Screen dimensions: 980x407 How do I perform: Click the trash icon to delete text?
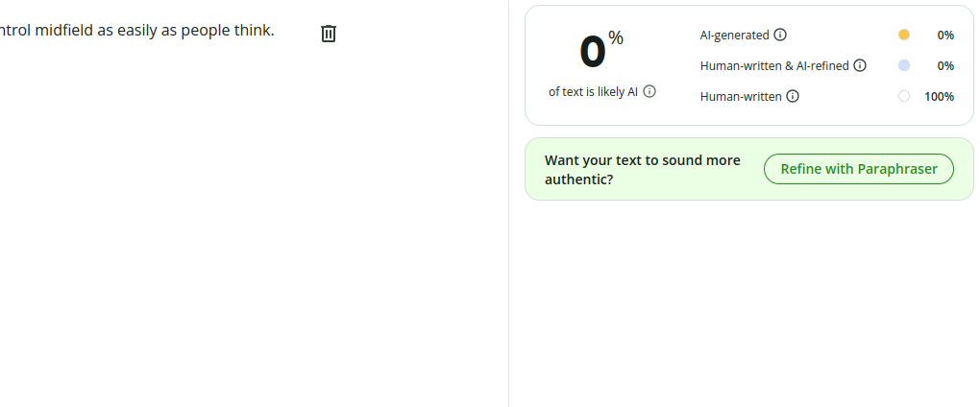329,34
